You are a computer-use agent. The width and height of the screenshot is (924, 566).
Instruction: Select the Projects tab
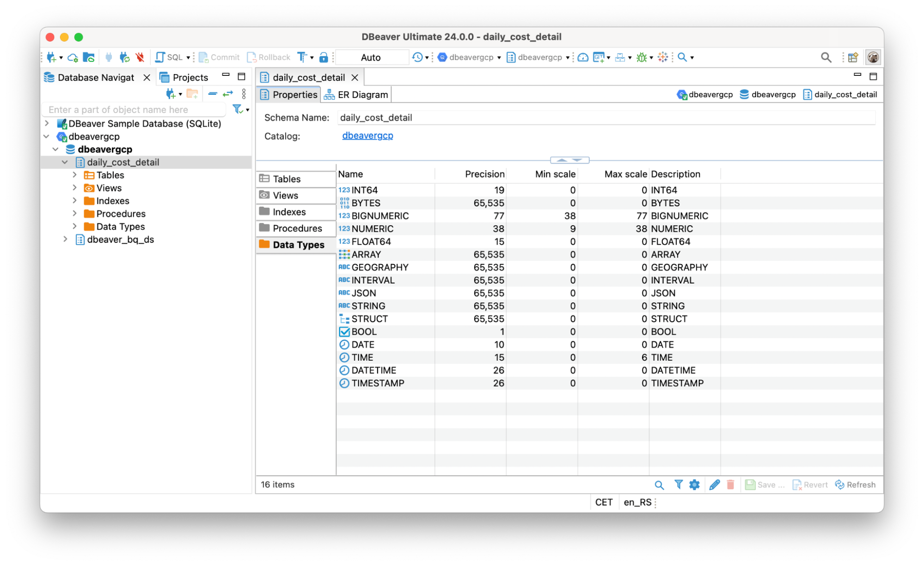coord(190,77)
